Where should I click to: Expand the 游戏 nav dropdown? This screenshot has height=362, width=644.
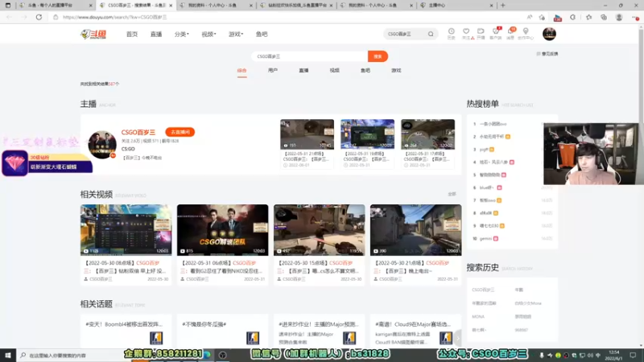[x=236, y=34]
